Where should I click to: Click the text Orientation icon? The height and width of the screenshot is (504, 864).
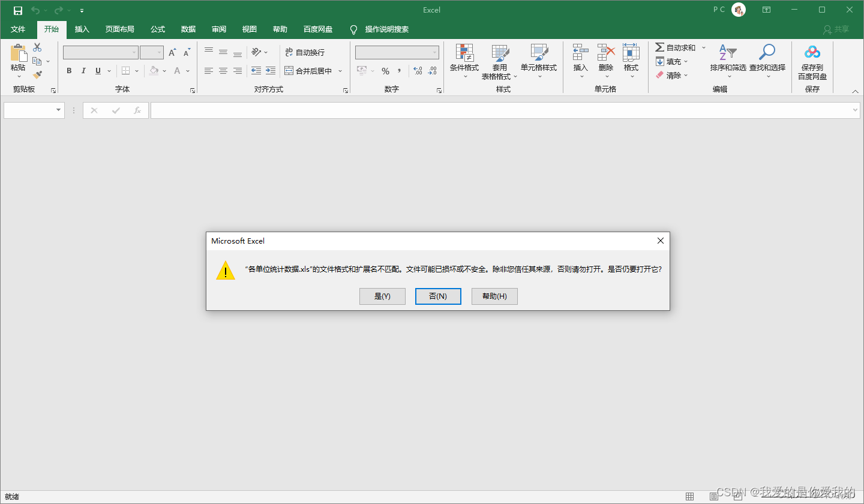(257, 52)
